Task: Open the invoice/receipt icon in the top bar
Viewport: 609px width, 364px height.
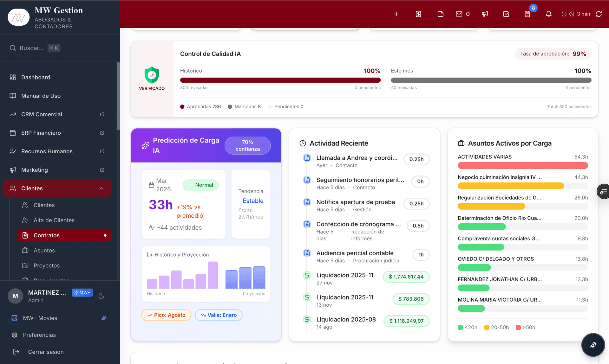Action: 418,14
